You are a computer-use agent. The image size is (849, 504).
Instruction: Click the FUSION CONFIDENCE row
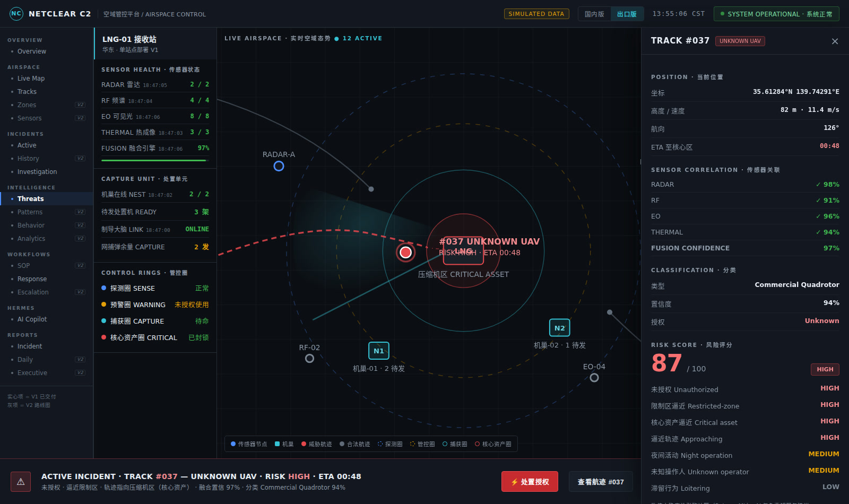pyautogui.click(x=745, y=248)
